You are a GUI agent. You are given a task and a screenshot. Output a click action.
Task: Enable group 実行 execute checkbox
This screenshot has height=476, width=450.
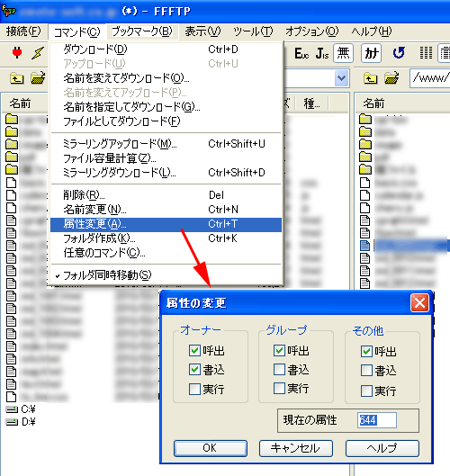[x=279, y=388]
